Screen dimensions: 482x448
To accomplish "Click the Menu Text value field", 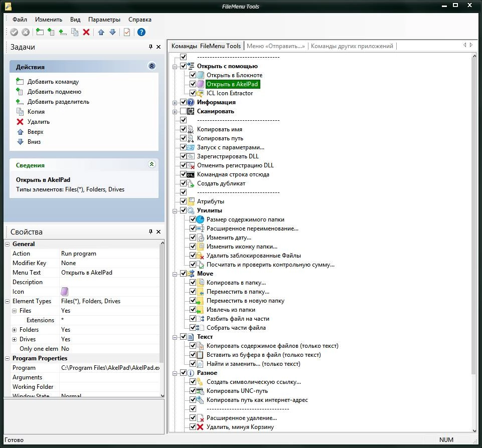I will point(110,273).
